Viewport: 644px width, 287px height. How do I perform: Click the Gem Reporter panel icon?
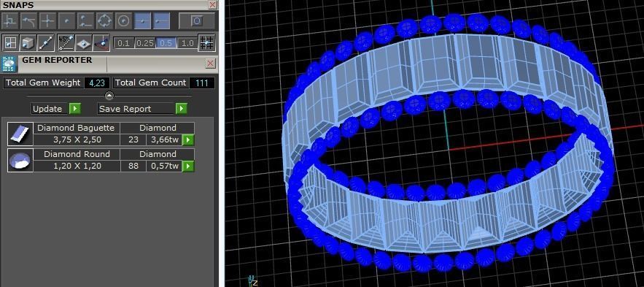(9, 64)
